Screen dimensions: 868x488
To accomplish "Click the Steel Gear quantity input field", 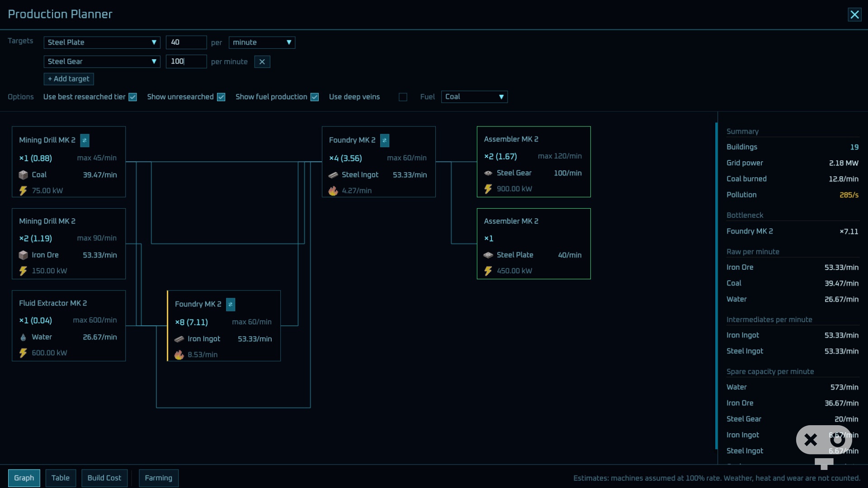I will click(186, 61).
